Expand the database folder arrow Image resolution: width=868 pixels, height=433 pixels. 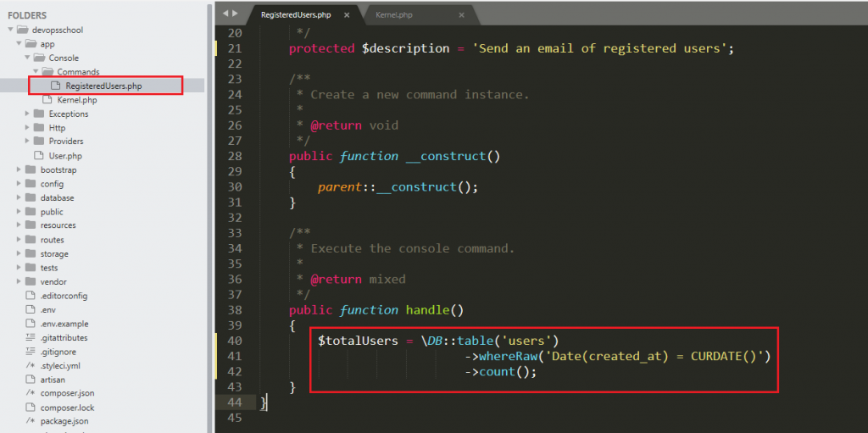pos(19,198)
